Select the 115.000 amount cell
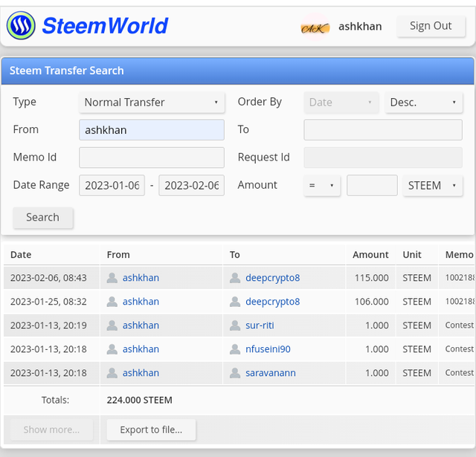 tap(372, 278)
